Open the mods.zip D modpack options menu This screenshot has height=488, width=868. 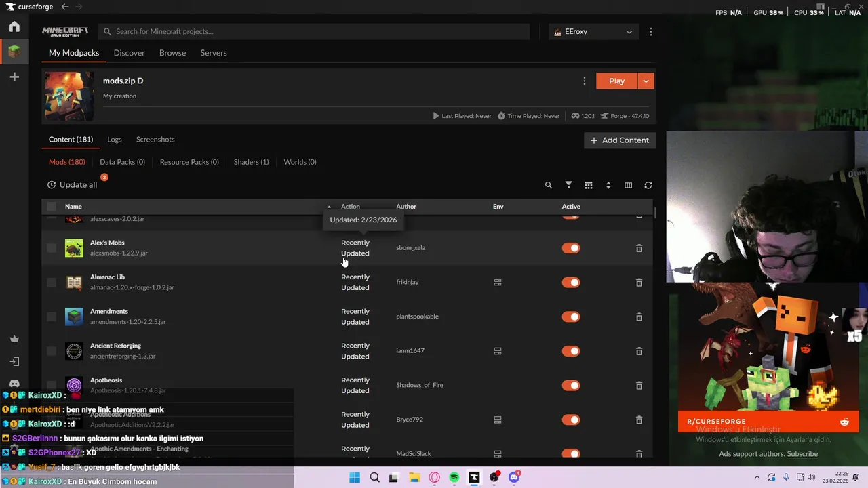(585, 81)
